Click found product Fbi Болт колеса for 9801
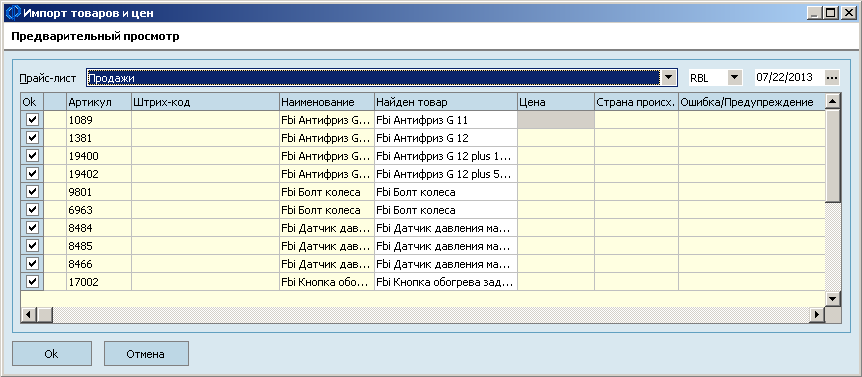862x377 pixels. click(446, 192)
